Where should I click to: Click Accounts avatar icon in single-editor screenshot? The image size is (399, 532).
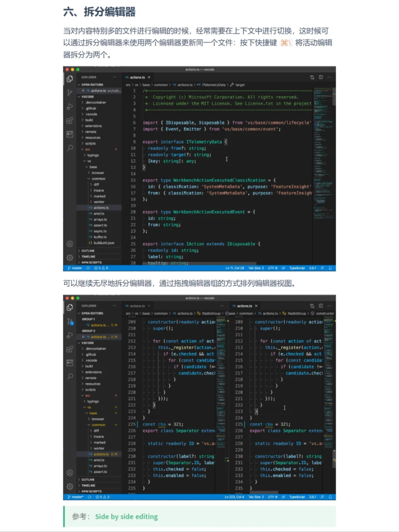pyautogui.click(x=70, y=244)
